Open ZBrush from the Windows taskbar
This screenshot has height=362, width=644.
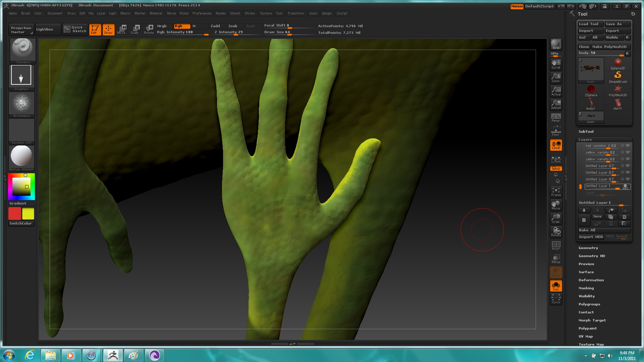click(113, 355)
